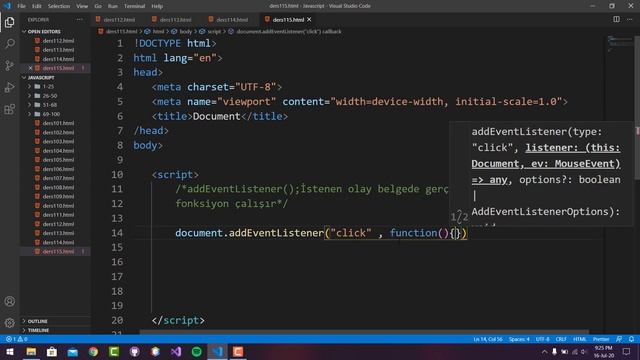This screenshot has height=360, width=640.
Task: Click the body breadcrumb item
Action: pos(185,31)
